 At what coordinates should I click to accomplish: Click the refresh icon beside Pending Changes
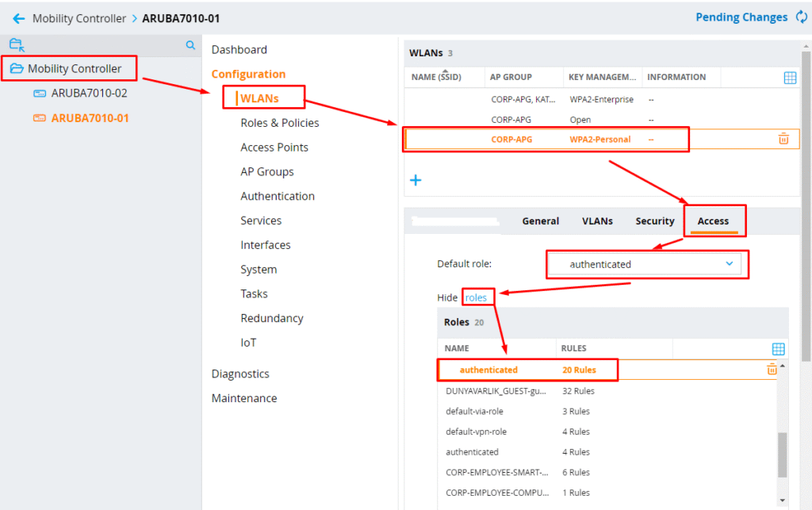pyautogui.click(x=801, y=17)
